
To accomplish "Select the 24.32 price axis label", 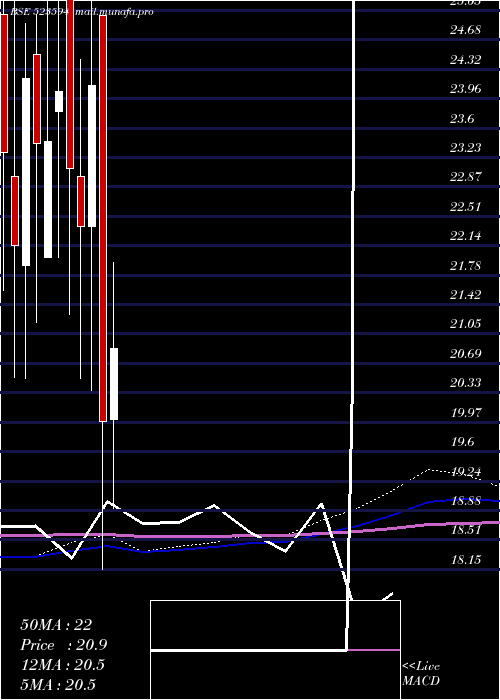I will click(465, 60).
